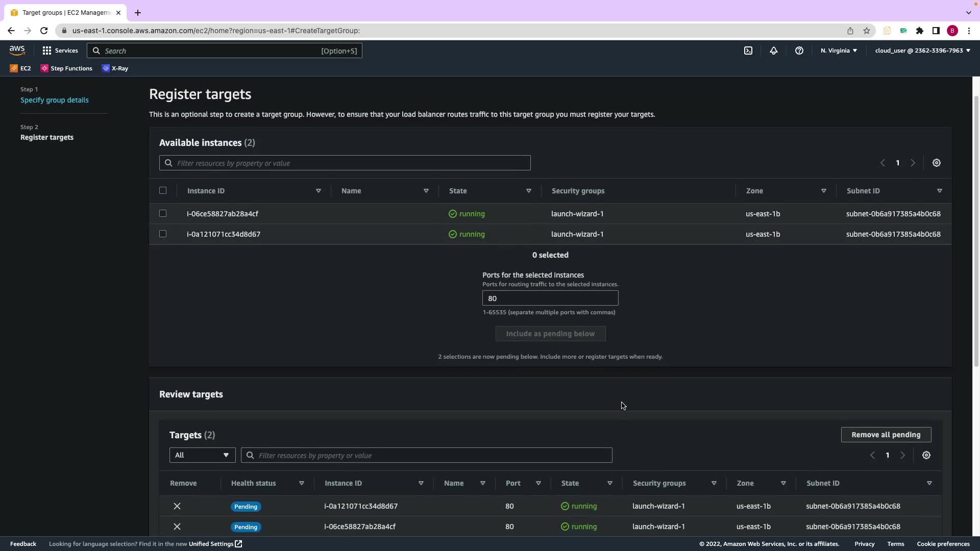Open cloud_user account menu dropdown
Image resolution: width=980 pixels, height=551 pixels.
click(922, 51)
